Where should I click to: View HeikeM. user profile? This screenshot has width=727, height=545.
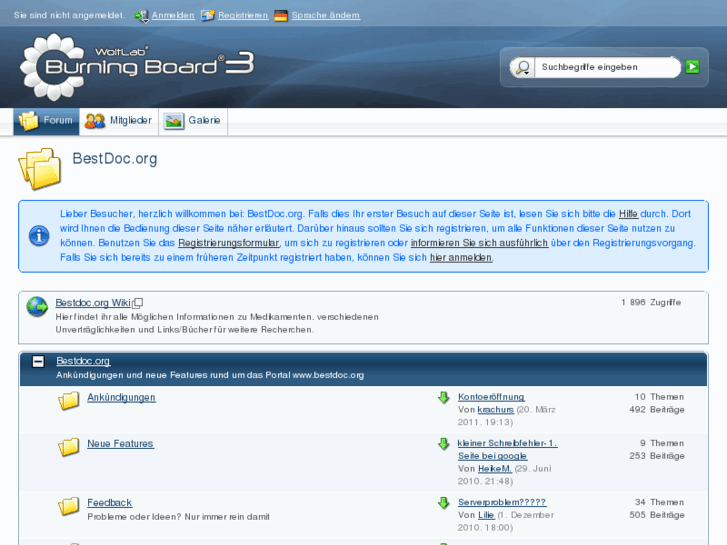tap(495, 469)
